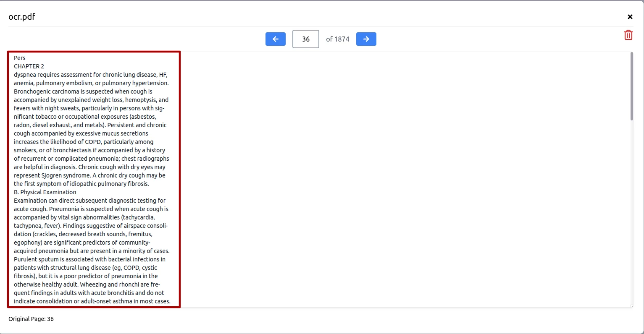The height and width of the screenshot is (334, 644).
Task: Delete page using red trash icon
Action: coord(628,35)
